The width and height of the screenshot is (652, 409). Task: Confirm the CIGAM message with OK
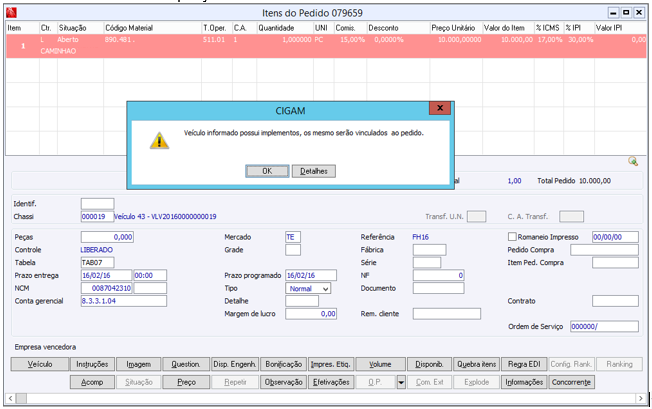point(267,171)
